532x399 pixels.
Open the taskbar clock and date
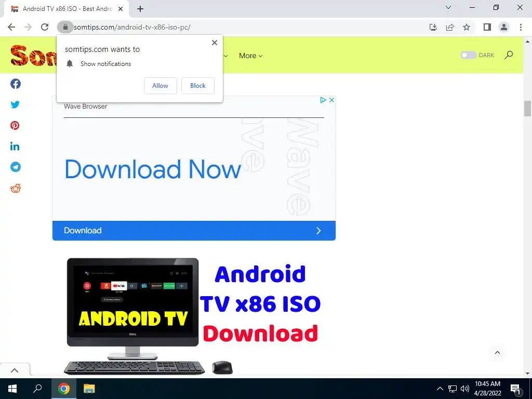click(x=487, y=389)
